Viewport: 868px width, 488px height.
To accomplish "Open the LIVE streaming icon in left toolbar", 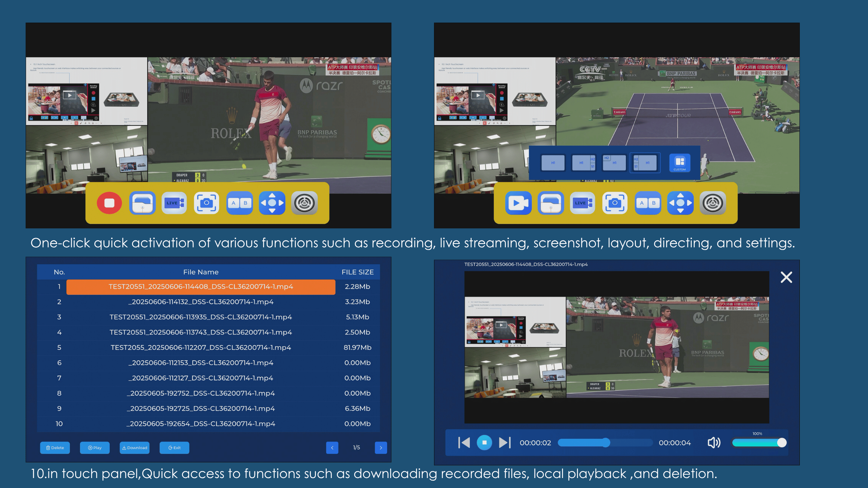I will [174, 203].
